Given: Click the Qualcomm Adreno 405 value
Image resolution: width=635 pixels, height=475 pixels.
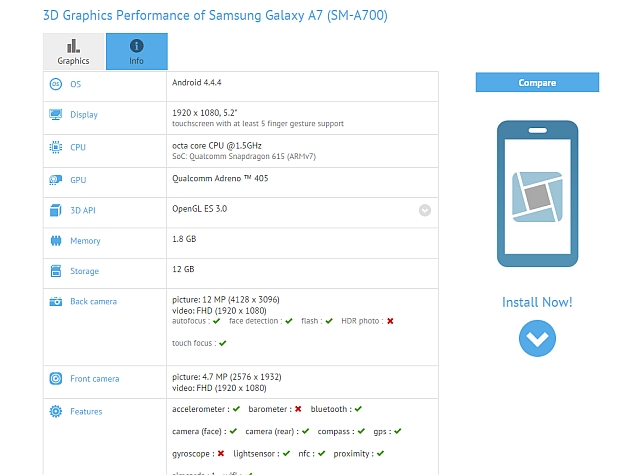Looking at the screenshot, I should coord(220,179).
